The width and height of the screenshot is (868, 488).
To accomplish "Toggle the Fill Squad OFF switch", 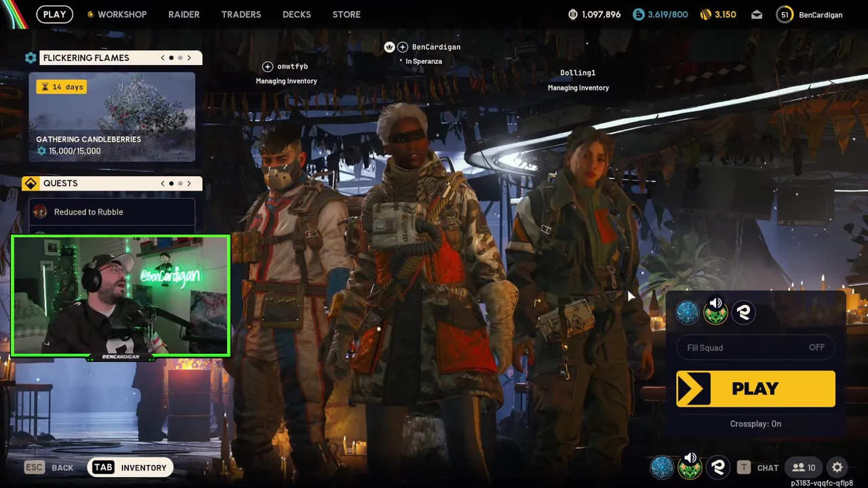I will [755, 348].
